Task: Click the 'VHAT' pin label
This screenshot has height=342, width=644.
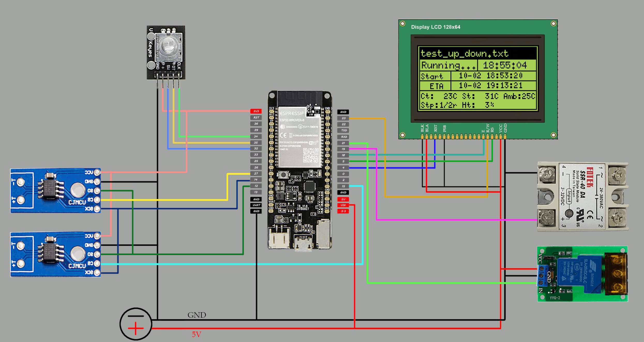Action: [256, 205]
